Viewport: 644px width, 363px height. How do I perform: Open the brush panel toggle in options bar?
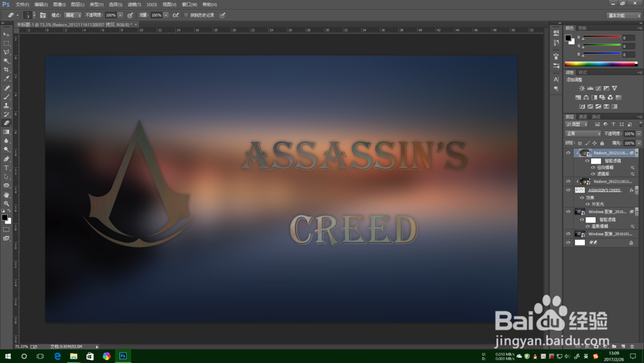(x=43, y=15)
